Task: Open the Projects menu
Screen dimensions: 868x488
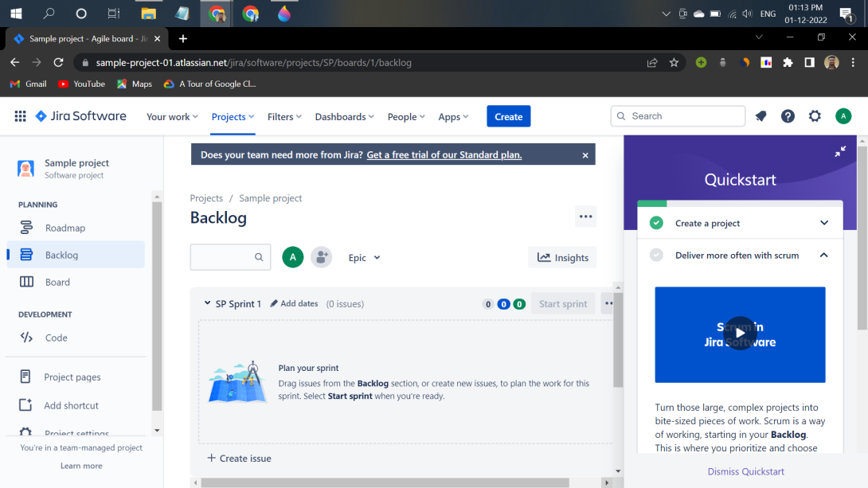Action: tap(232, 116)
